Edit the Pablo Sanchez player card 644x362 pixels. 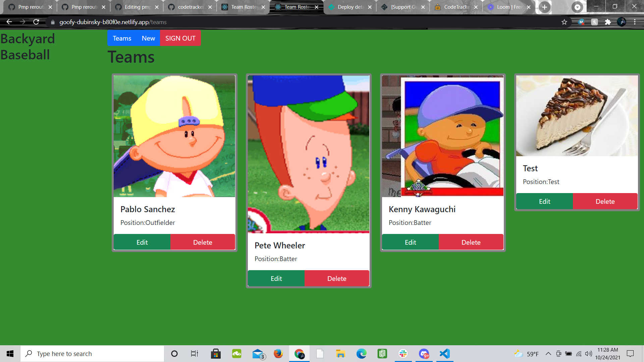click(142, 242)
